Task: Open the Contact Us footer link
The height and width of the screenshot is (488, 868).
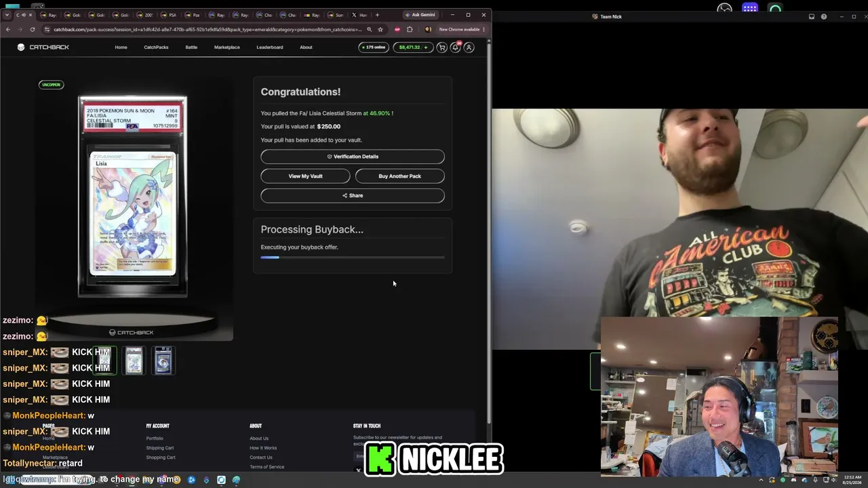Action: tap(261, 457)
